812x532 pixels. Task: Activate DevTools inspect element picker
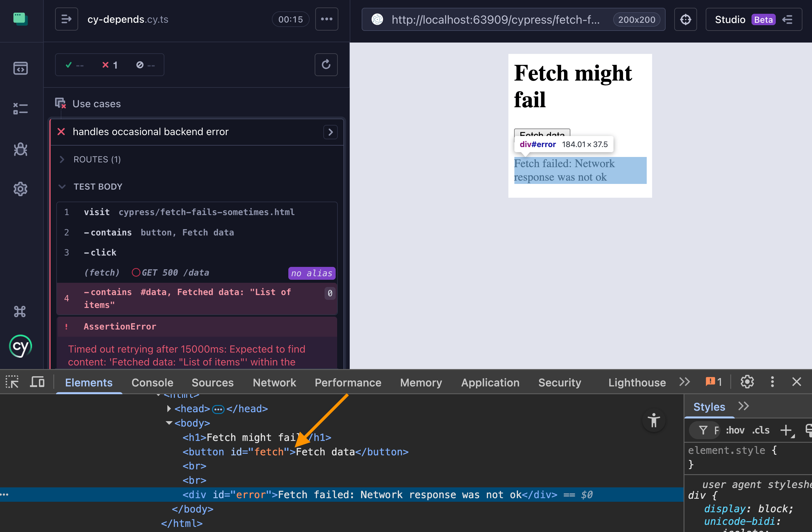(x=12, y=382)
